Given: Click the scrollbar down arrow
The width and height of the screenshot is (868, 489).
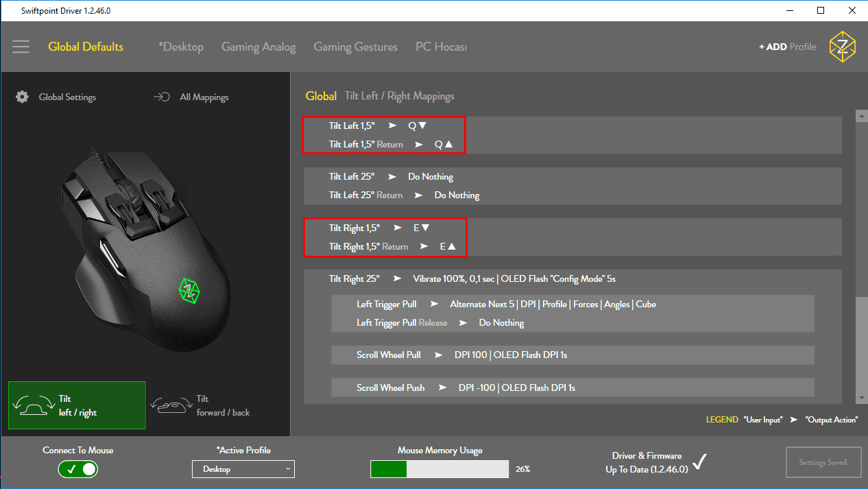Looking at the screenshot, I should (861, 398).
